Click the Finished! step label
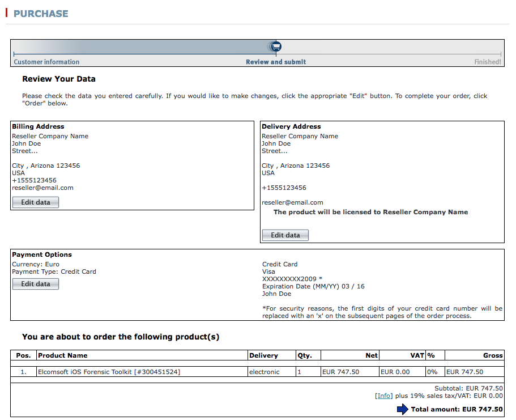Image resolution: width=516 pixels, height=420 pixels. point(487,62)
